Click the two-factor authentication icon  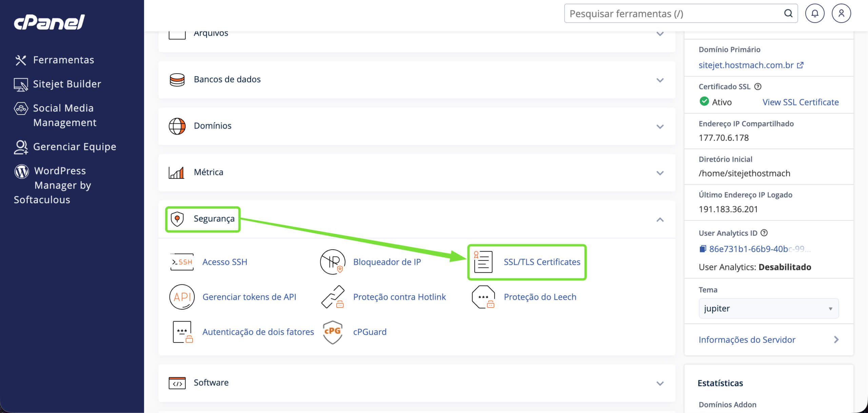[x=182, y=332]
